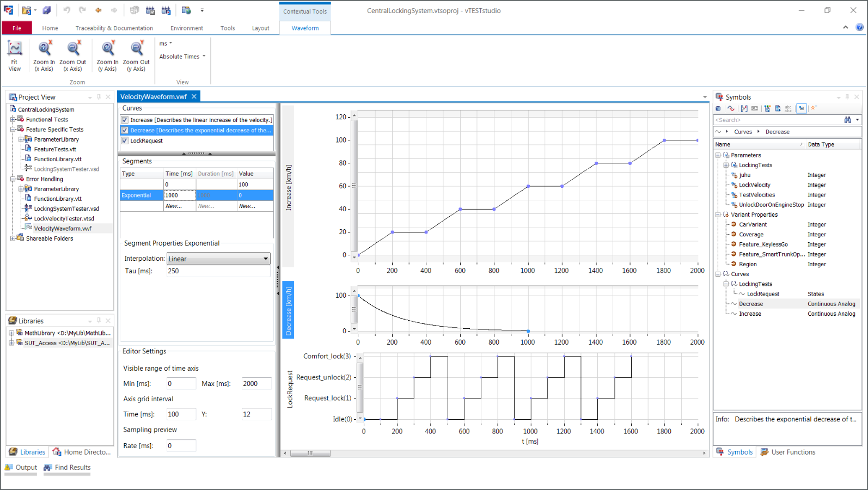Image resolution: width=868 pixels, height=490 pixels.
Task: Pin the Libraries panel
Action: click(x=99, y=321)
